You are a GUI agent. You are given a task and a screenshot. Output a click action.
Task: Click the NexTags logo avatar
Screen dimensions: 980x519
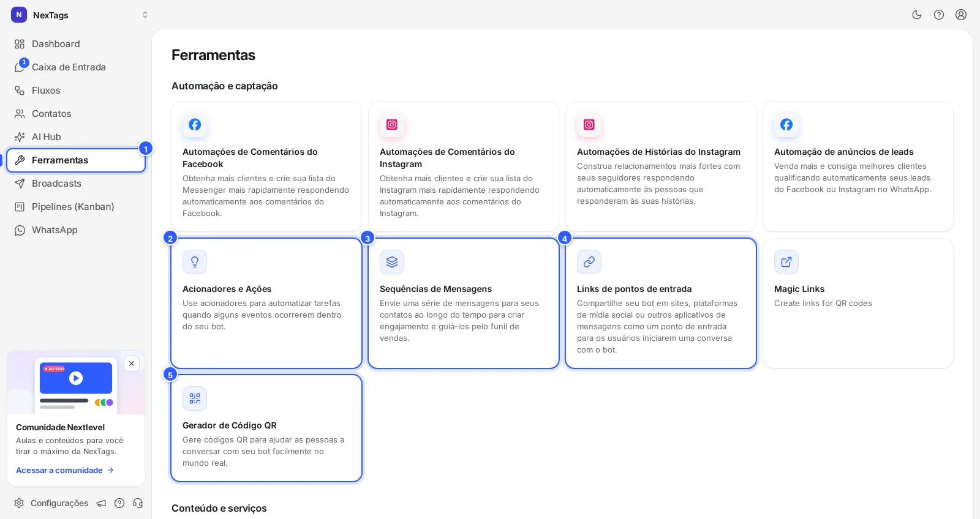point(19,15)
